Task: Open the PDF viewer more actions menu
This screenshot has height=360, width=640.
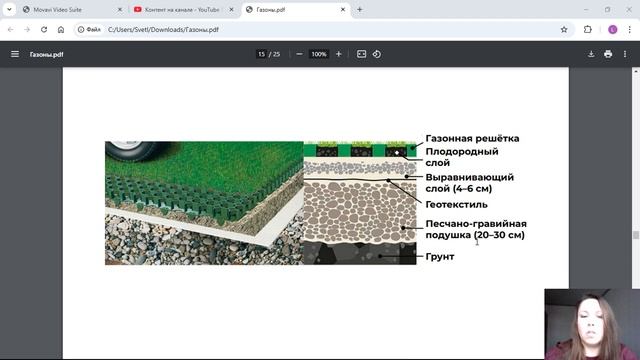Action: click(x=625, y=54)
